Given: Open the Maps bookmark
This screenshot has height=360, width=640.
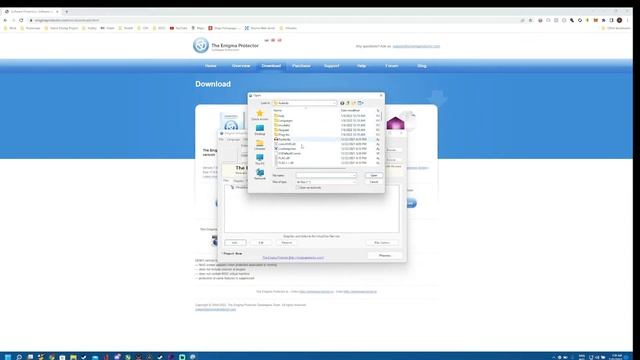Looking at the screenshot, I should 198,28.
